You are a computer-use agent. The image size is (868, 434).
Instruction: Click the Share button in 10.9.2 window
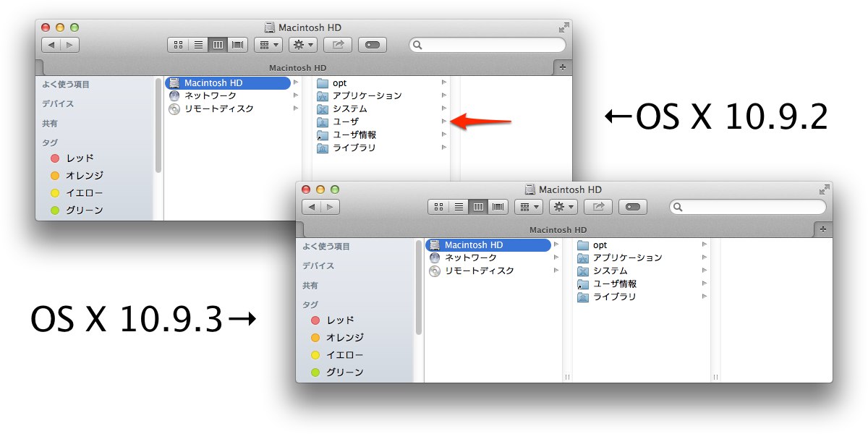coord(338,45)
